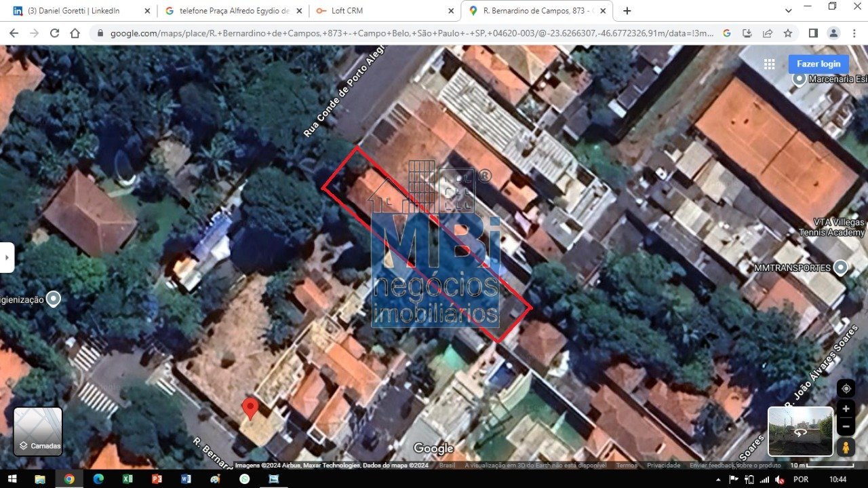Screen dimensions: 868x488
Task: Click the Fazer login button
Action: click(818, 64)
